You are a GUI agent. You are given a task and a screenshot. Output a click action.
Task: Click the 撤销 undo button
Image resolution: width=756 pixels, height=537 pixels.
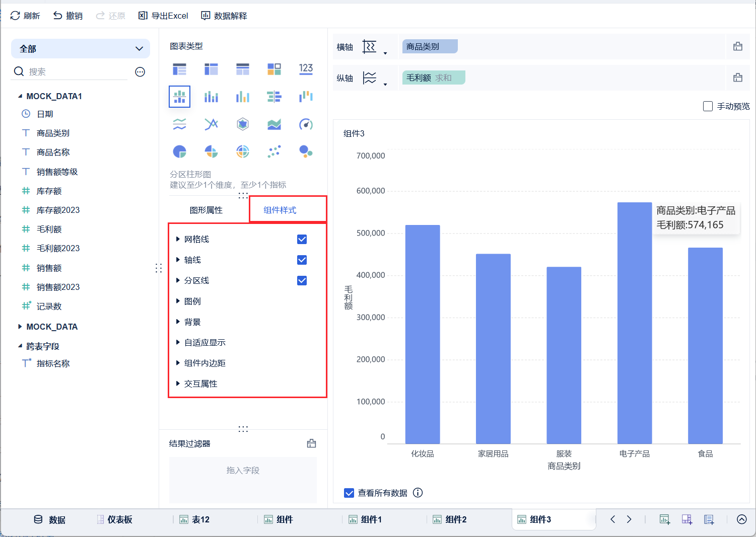click(68, 16)
